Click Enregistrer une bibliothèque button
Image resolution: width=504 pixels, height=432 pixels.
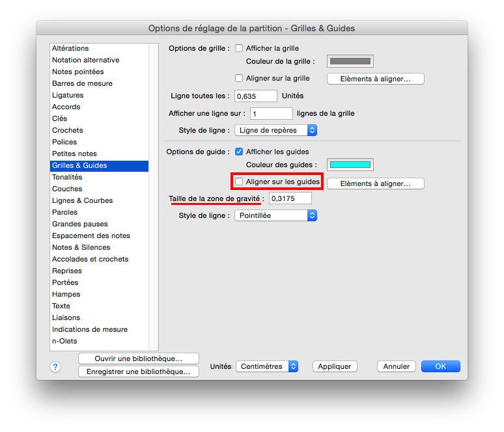pyautogui.click(x=138, y=371)
